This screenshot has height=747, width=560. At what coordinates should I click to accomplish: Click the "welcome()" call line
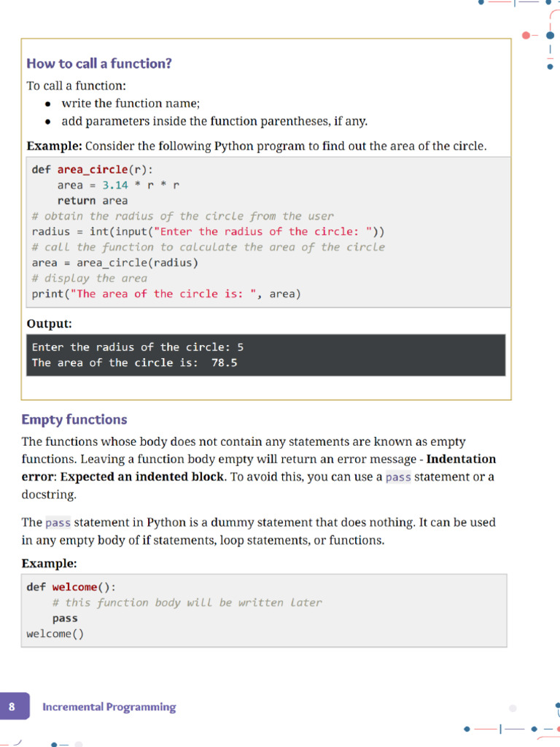pyautogui.click(x=55, y=634)
